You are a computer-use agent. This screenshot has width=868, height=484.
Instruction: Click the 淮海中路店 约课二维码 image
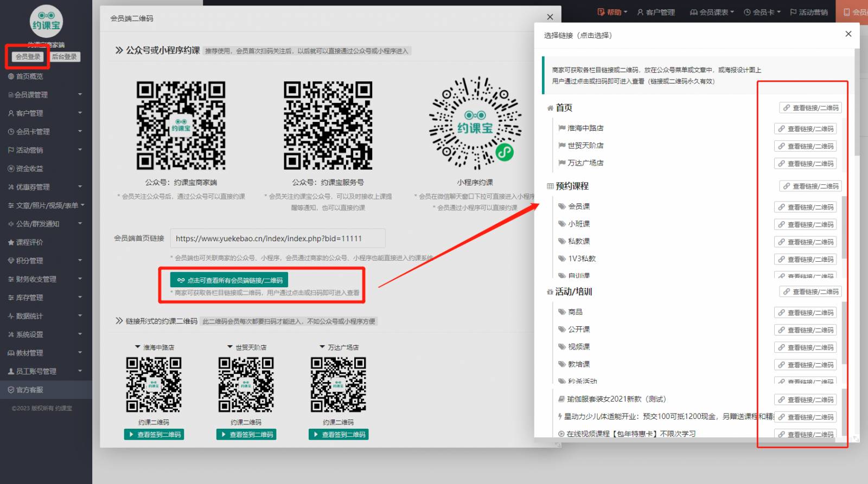pyautogui.click(x=154, y=384)
